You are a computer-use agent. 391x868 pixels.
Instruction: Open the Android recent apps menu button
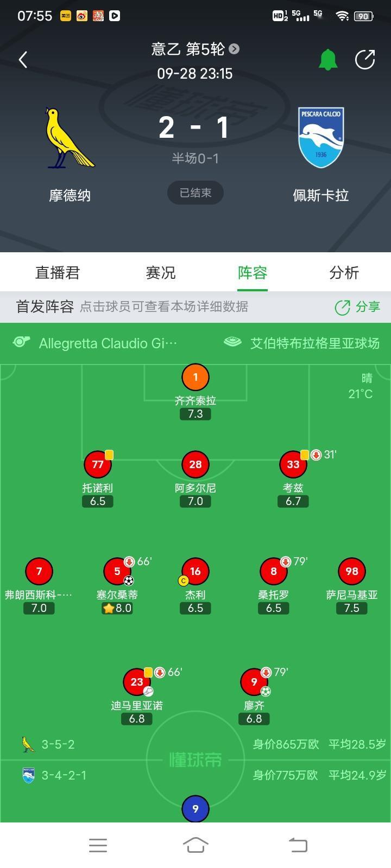coord(98,845)
